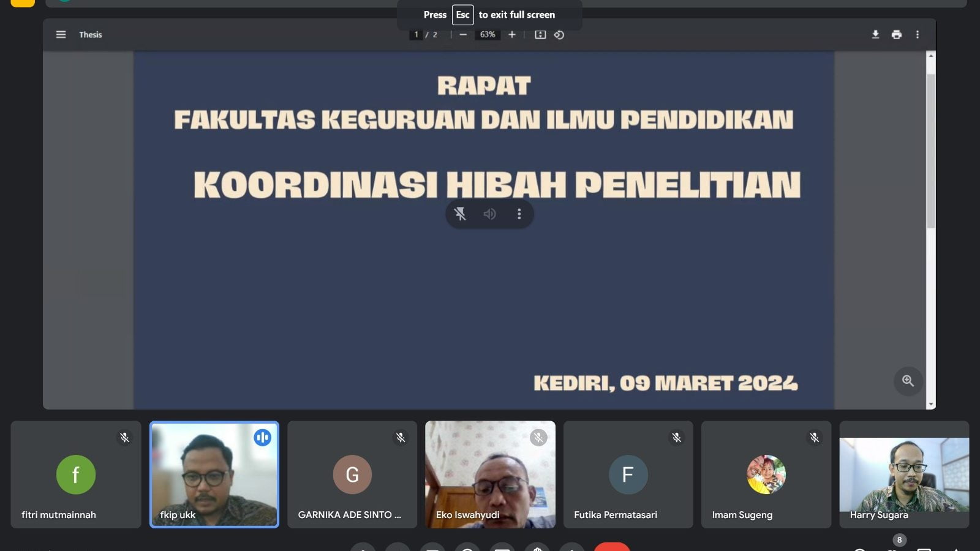The width and height of the screenshot is (980, 551).
Task: Toggle presentation audio speaker icon
Action: coord(489,214)
